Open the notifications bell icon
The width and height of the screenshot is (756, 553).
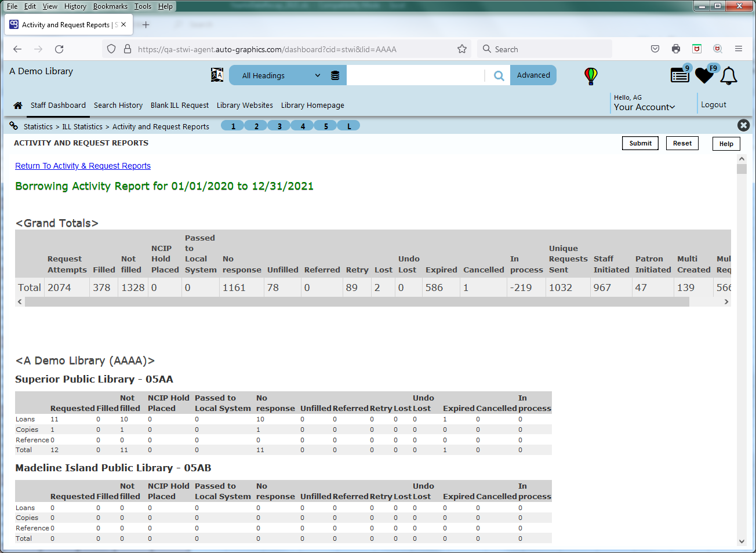point(729,76)
